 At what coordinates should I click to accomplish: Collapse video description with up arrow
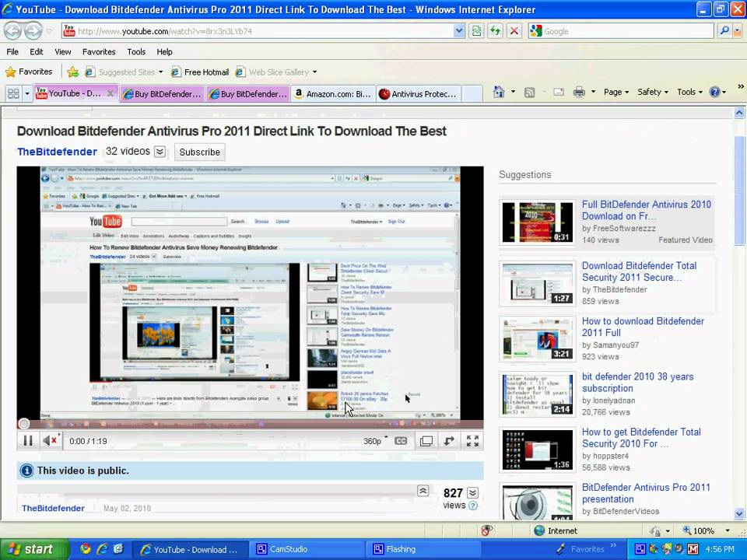(423, 491)
